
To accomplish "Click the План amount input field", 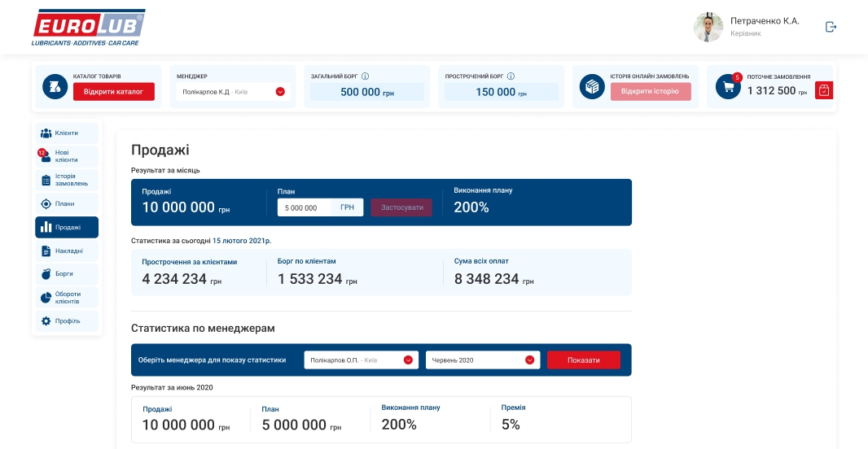I will pyautogui.click(x=307, y=207).
